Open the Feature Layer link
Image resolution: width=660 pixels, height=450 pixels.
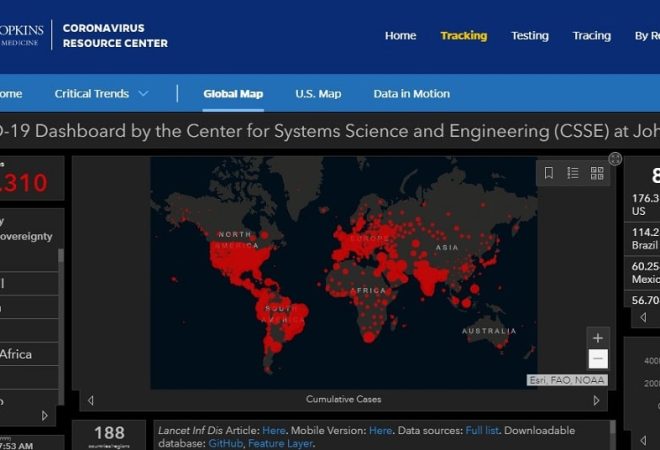tap(280, 443)
